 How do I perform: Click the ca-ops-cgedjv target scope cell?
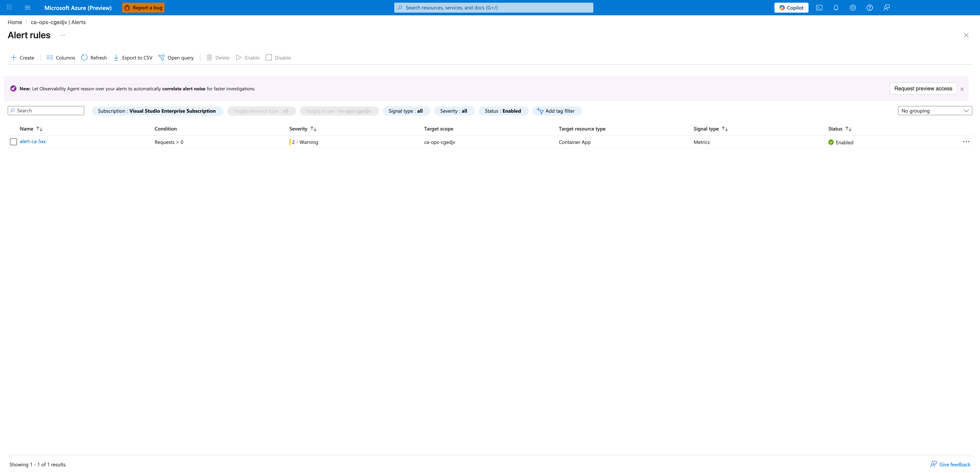439,142
